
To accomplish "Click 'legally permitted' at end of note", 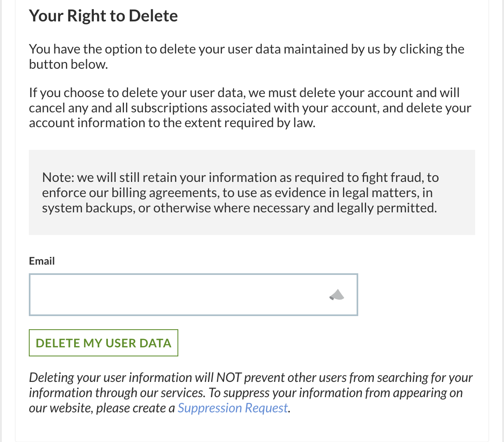I will pos(386,208).
